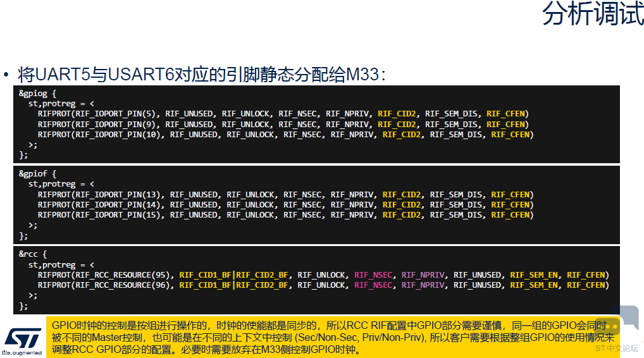This screenshot has height=358, width=644.
Task: Click pink RIF_NSEC in RESOURCE(96) line
Action: (x=373, y=285)
